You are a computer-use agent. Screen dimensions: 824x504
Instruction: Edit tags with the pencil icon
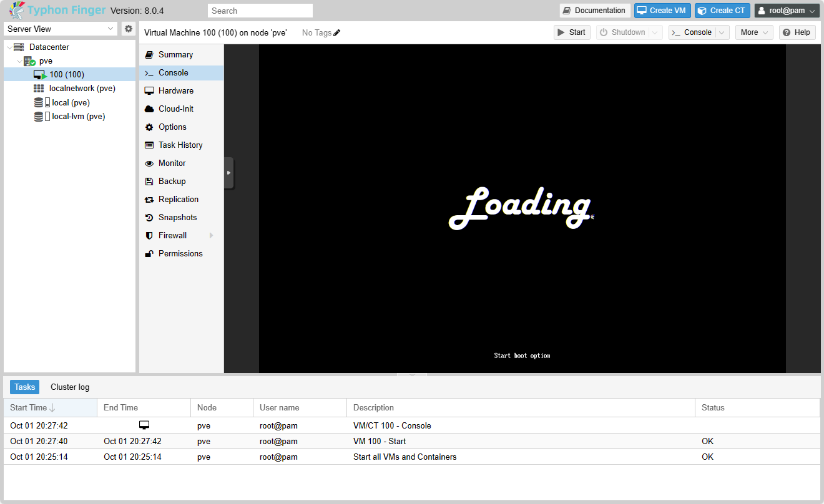(336, 32)
